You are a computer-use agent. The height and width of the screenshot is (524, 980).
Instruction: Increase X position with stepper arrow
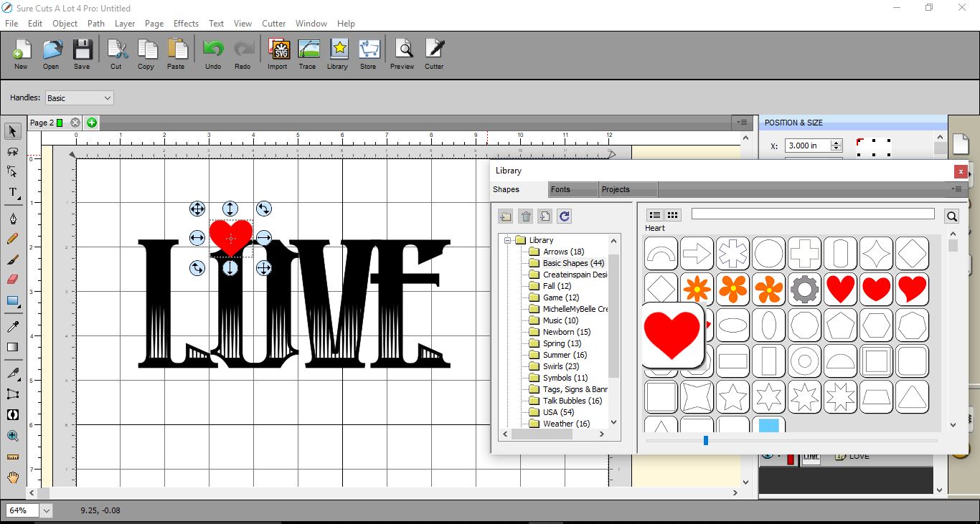(836, 143)
